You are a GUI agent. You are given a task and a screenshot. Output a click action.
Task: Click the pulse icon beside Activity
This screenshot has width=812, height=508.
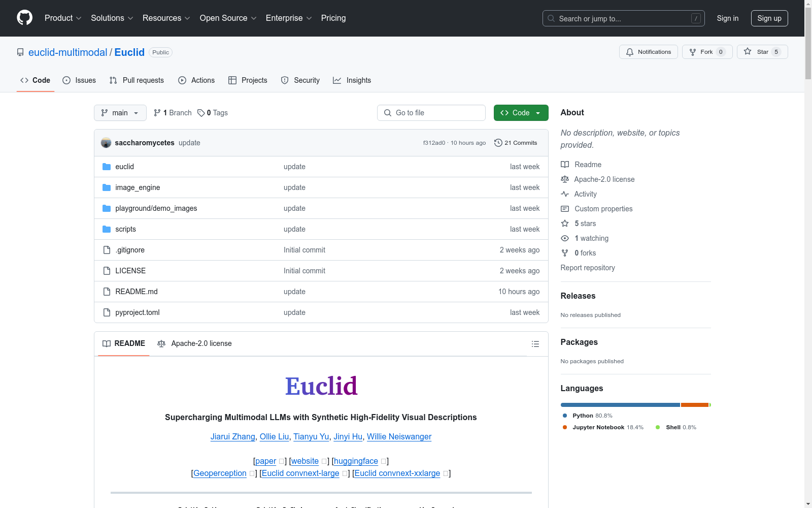pyautogui.click(x=565, y=194)
